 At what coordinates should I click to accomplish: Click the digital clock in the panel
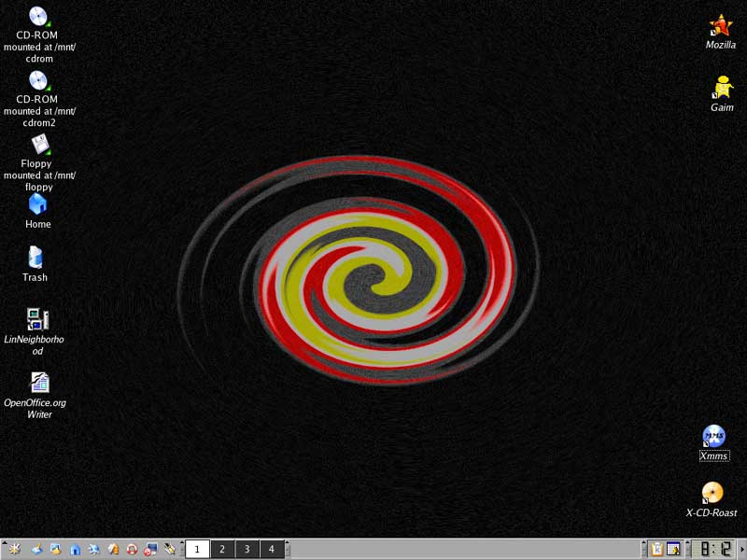[715, 550]
